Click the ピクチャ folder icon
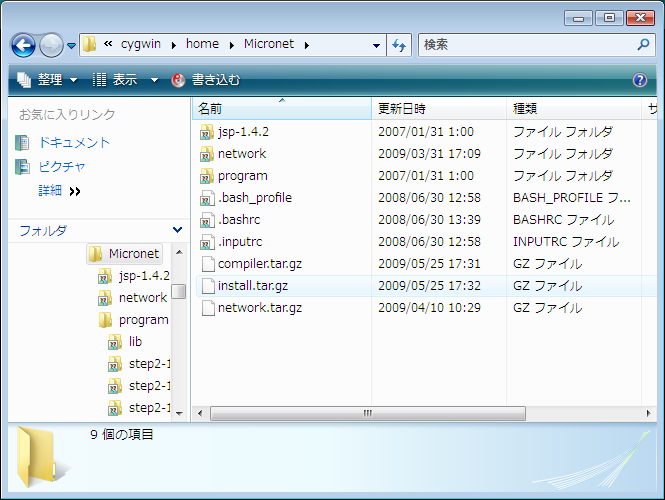The image size is (665, 500). point(22,167)
